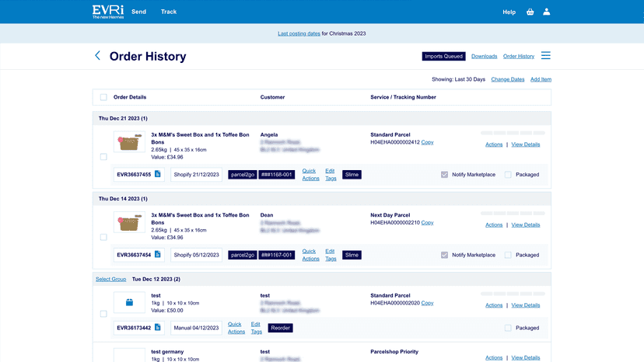Open the shopping basket icon
644x362 pixels.
(530, 12)
